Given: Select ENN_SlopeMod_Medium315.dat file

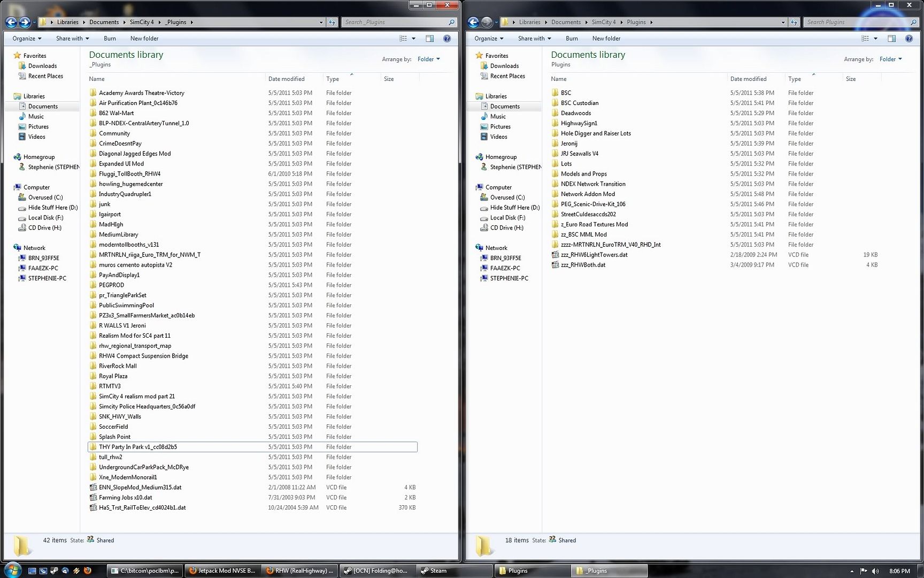Looking at the screenshot, I should (140, 487).
